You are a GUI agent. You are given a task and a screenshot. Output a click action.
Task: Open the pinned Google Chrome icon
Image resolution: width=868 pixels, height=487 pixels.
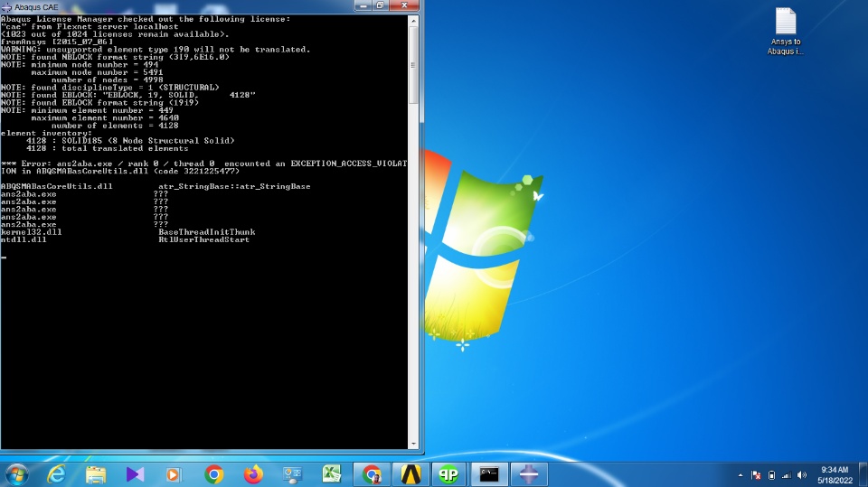(213, 474)
